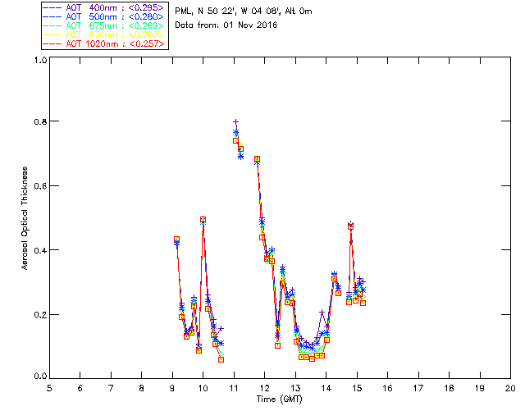Click the 'Time (GMT)' x-axis label
This screenshot has height=420, width=525.
click(279, 399)
